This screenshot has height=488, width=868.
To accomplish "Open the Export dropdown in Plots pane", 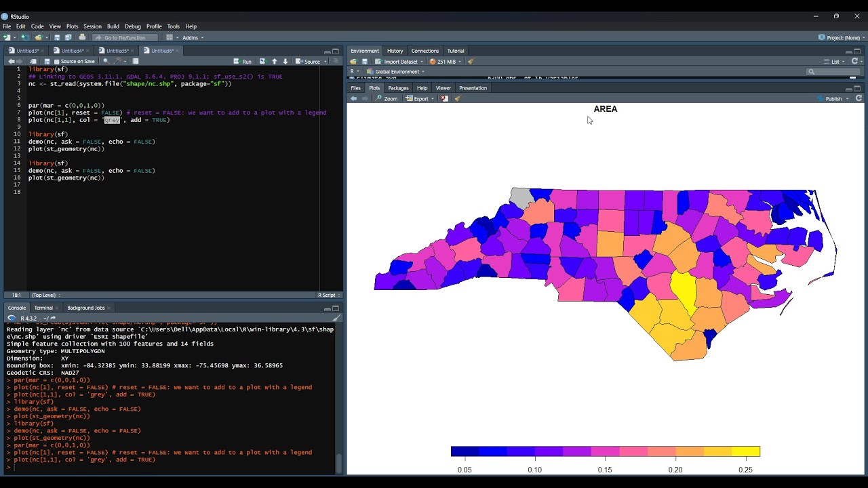I will (x=420, y=98).
